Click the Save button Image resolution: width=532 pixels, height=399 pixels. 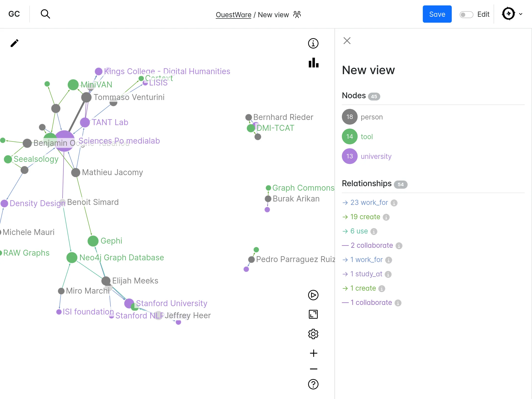[437, 14]
